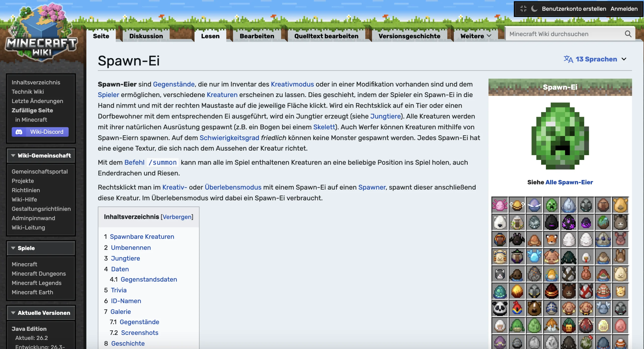Hide the table of contents via Verbergen
644x349 pixels.
point(177,217)
